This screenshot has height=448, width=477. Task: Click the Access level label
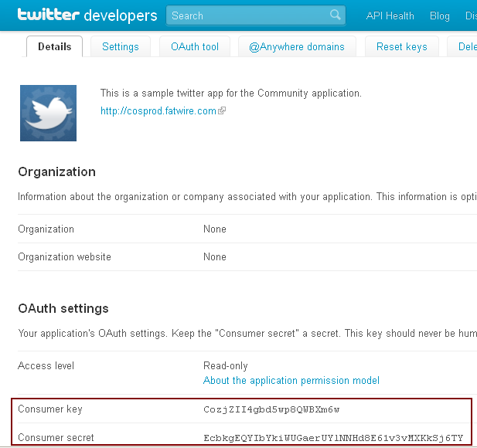[46, 365]
